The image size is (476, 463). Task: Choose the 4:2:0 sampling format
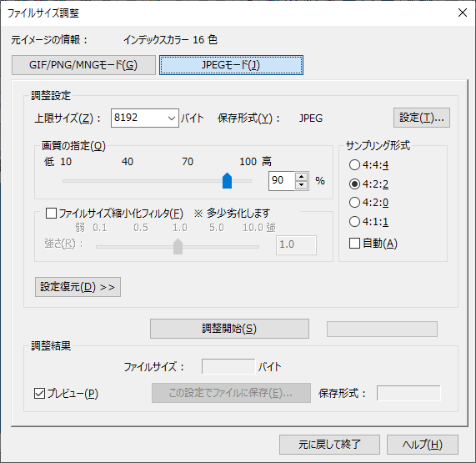pyautogui.click(x=354, y=203)
